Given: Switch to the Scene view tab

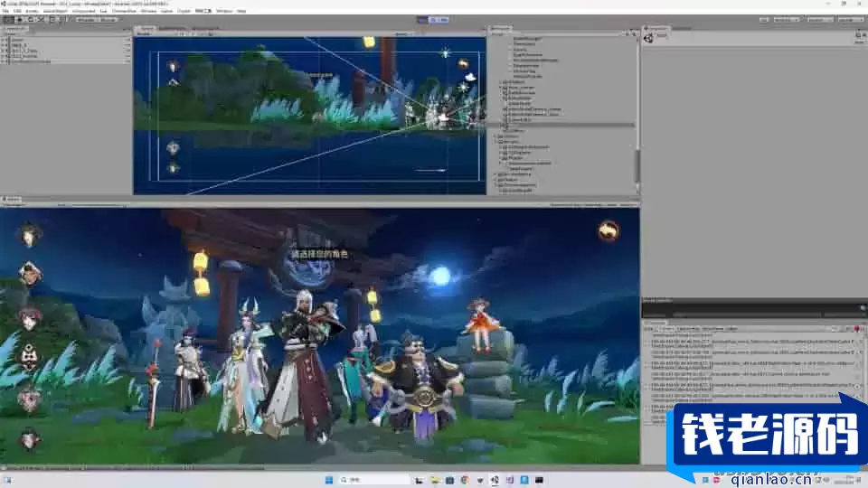Looking at the screenshot, I should (x=146, y=28).
